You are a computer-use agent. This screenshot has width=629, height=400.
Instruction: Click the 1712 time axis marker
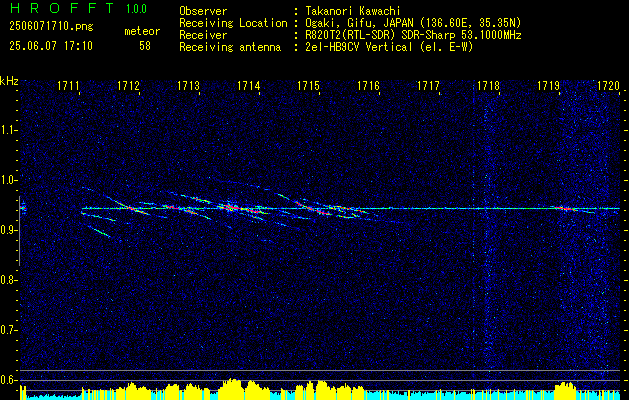(128, 85)
